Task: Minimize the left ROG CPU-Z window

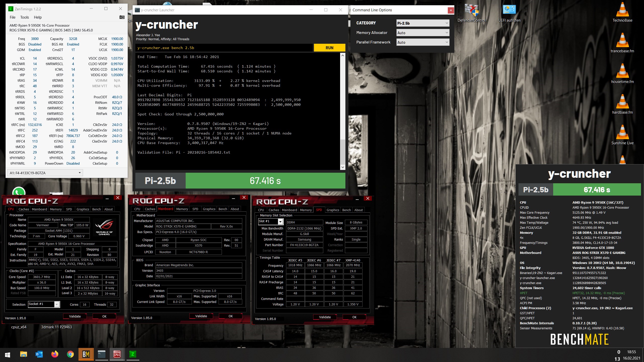Action: [x=107, y=198]
